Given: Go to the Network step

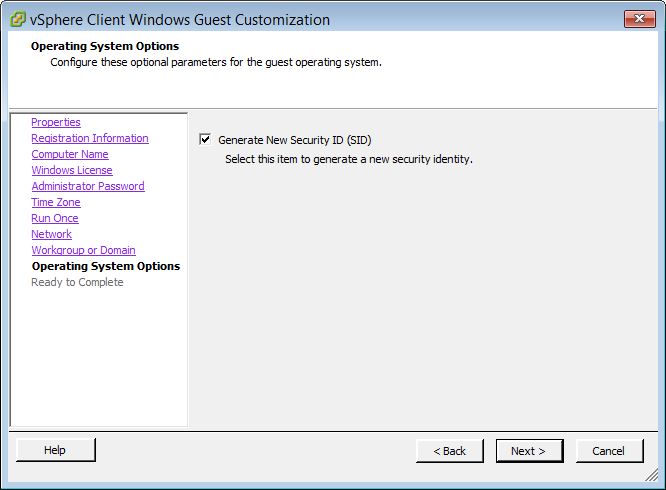Looking at the screenshot, I should click(x=52, y=234).
